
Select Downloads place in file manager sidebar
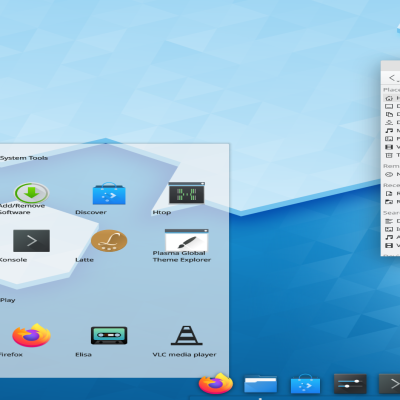pos(391,122)
